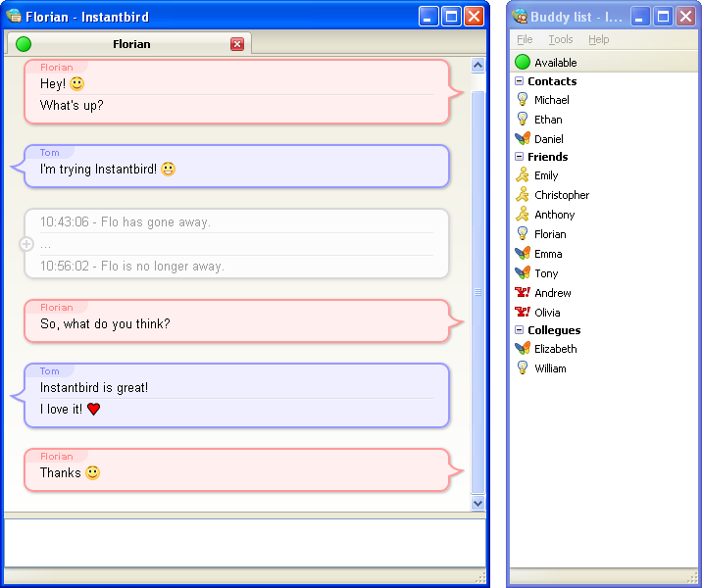Click the AIM icon beside Emily
Viewport: 702px width, 588px height.
(x=523, y=175)
